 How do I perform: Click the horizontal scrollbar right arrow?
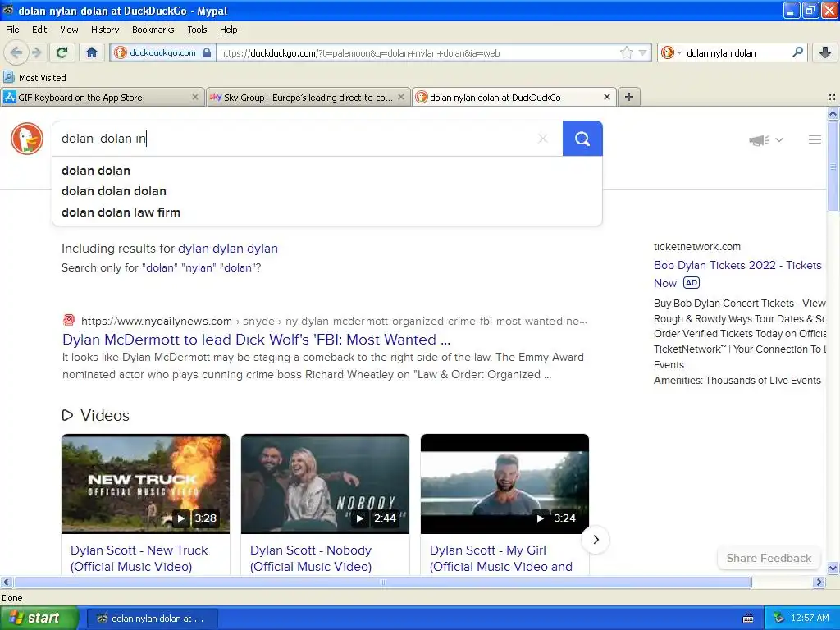point(819,582)
